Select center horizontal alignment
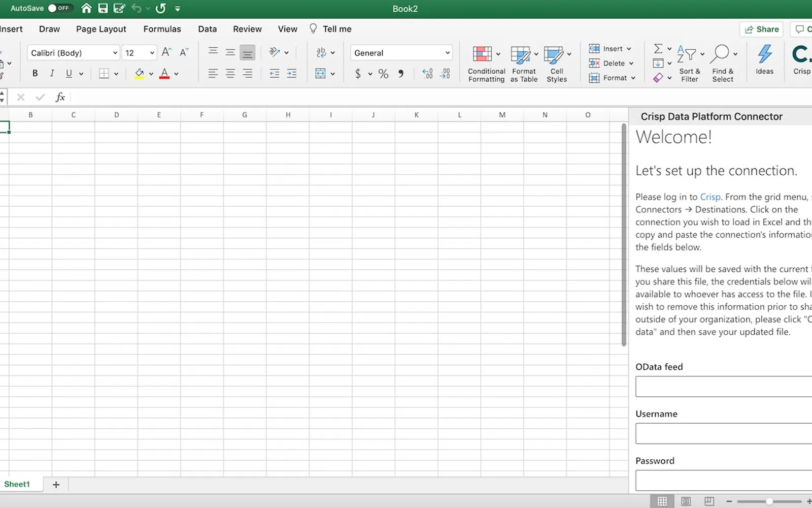 click(x=230, y=73)
